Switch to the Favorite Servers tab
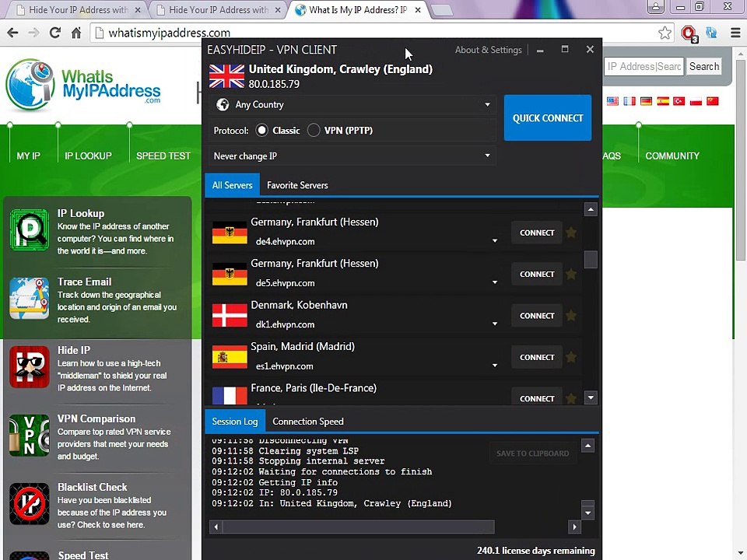 click(x=297, y=185)
